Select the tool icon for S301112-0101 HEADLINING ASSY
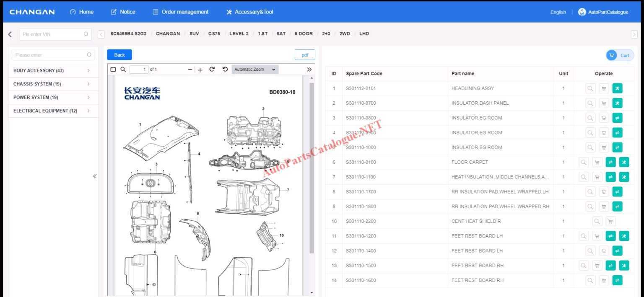 click(x=617, y=88)
